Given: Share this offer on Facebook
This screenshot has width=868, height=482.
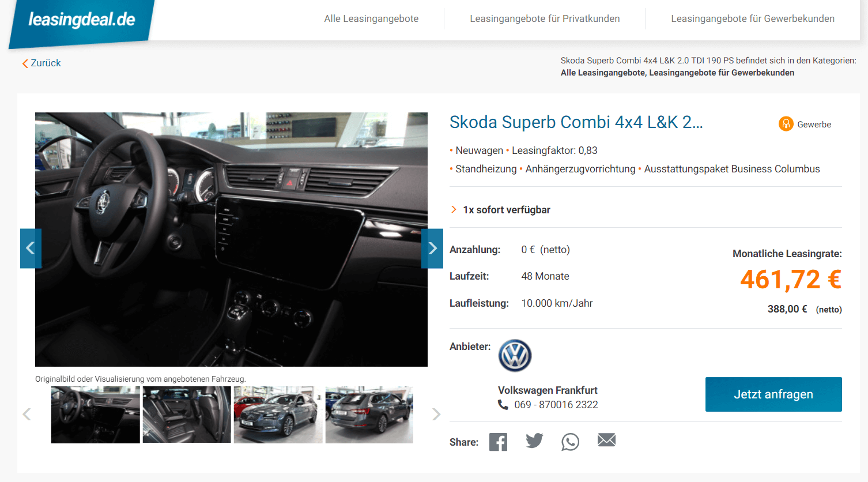Looking at the screenshot, I should (498, 442).
